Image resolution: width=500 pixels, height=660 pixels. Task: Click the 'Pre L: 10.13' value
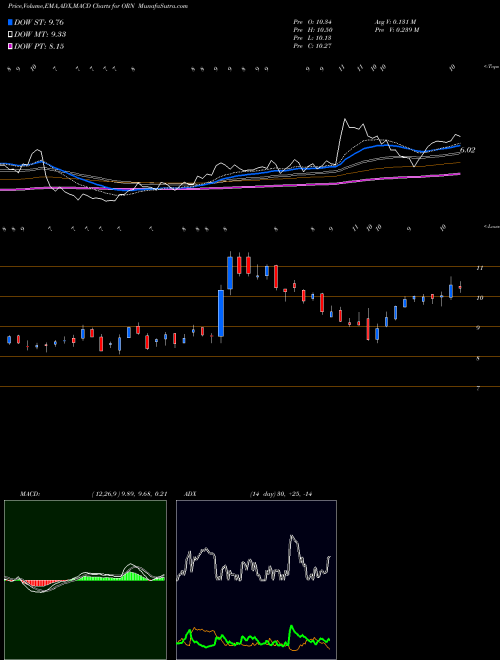(x=313, y=38)
